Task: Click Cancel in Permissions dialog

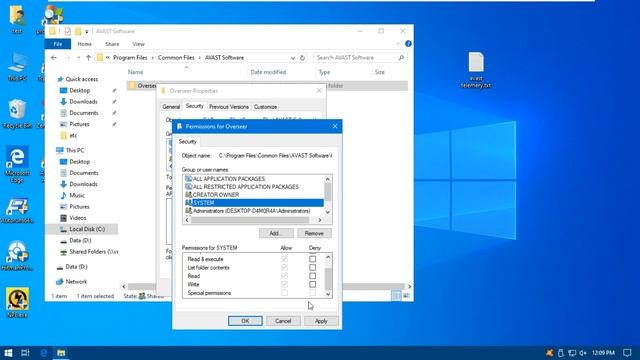Action: coord(283,321)
